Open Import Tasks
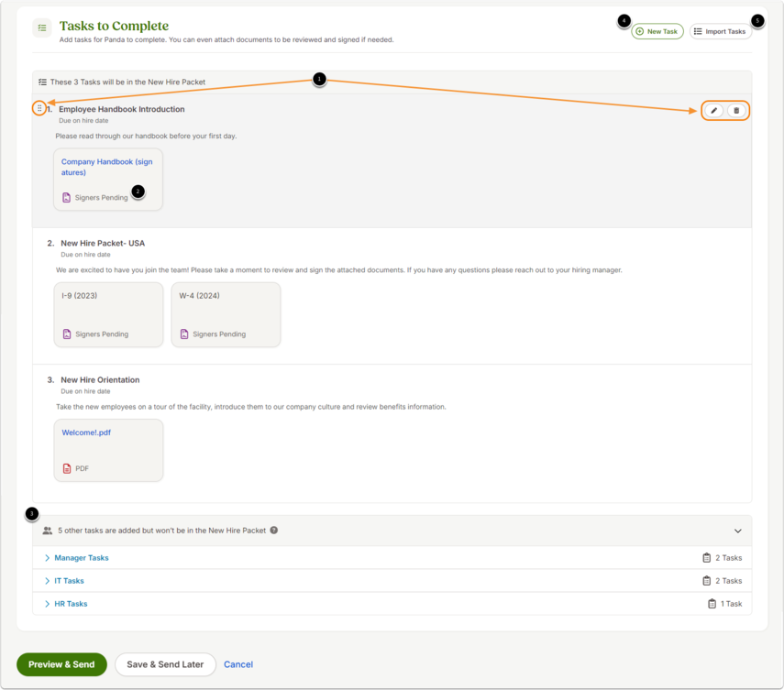Screen dimensions: 784x690 720,31
